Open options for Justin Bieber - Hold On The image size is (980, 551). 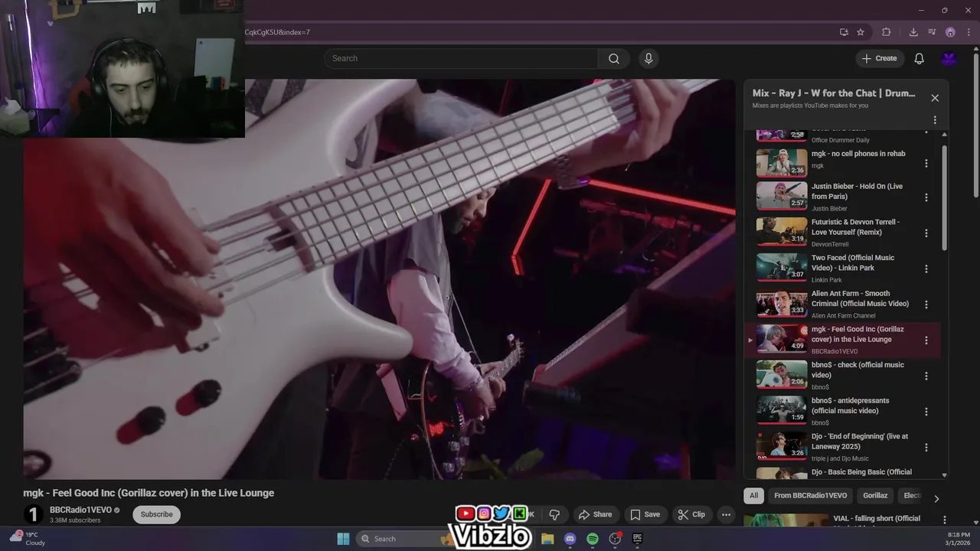[x=926, y=197]
